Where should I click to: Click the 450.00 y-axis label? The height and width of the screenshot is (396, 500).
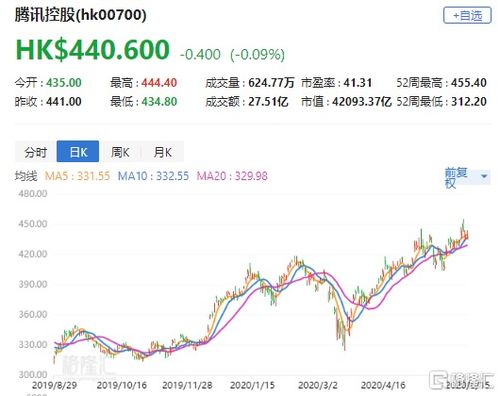[33, 224]
